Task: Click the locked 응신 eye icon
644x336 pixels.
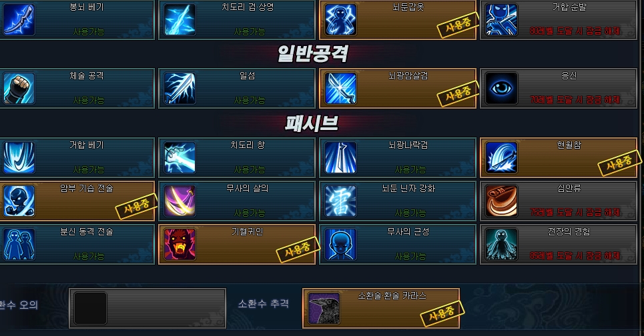Action: click(x=501, y=88)
